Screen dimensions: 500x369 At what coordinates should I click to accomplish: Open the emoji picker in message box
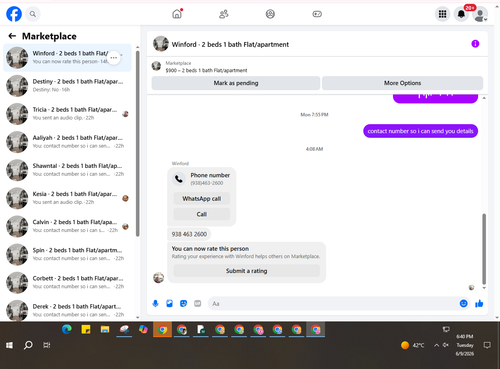(464, 303)
